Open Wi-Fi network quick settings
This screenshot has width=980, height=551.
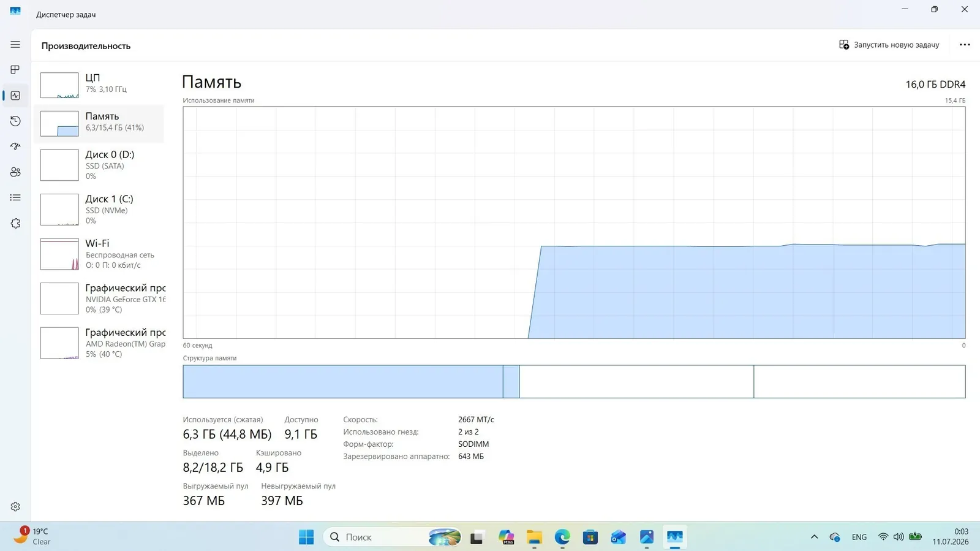[883, 538]
